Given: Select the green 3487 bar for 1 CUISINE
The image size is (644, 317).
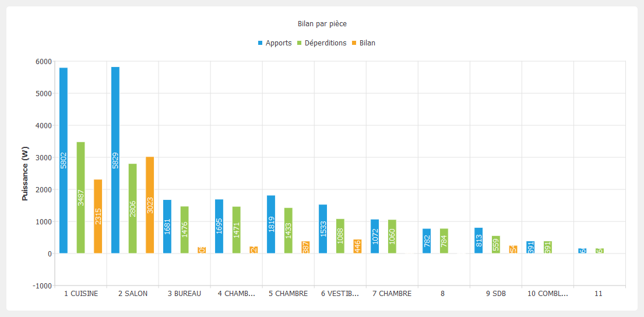Looking at the screenshot, I should pyautogui.click(x=80, y=198).
